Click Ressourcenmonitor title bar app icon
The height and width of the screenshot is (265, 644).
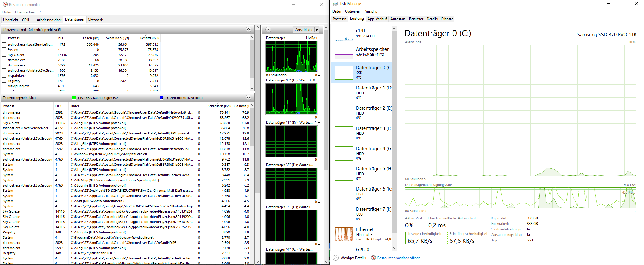pyautogui.click(x=5, y=4)
